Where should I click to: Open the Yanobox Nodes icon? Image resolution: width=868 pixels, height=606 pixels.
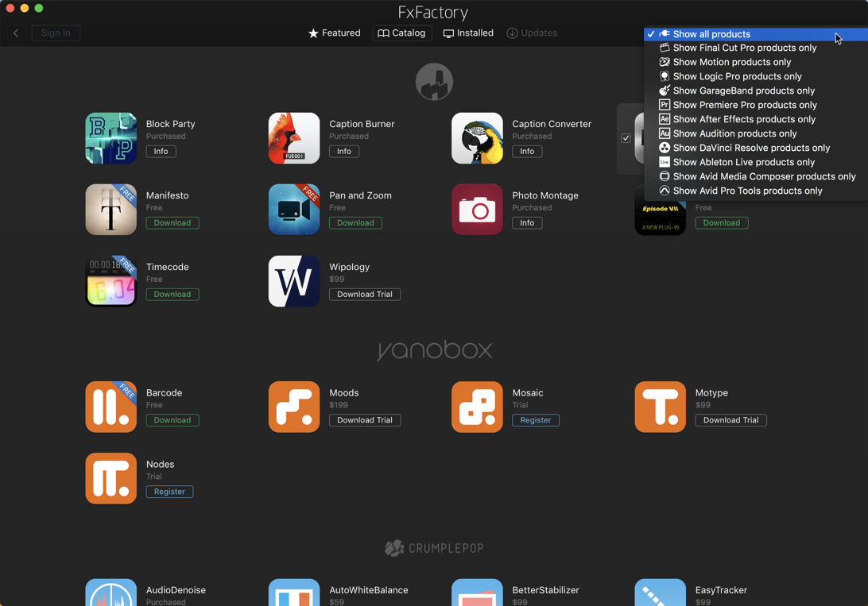(x=110, y=478)
